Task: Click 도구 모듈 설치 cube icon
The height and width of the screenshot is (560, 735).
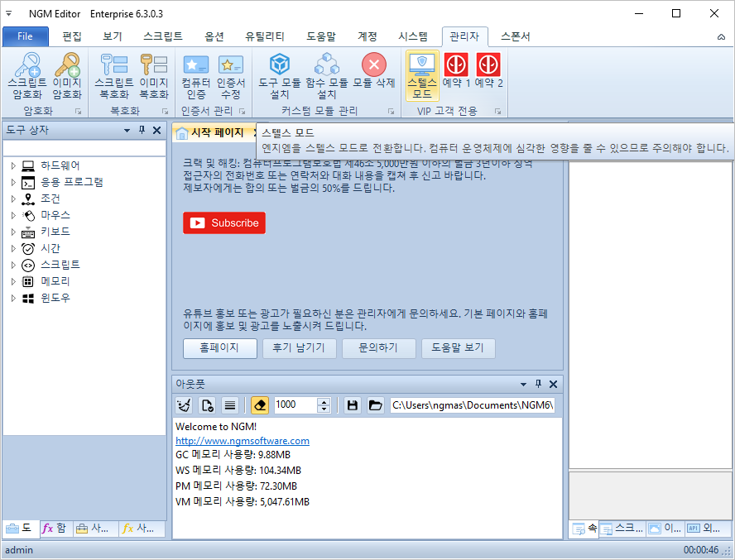Action: coord(280,65)
